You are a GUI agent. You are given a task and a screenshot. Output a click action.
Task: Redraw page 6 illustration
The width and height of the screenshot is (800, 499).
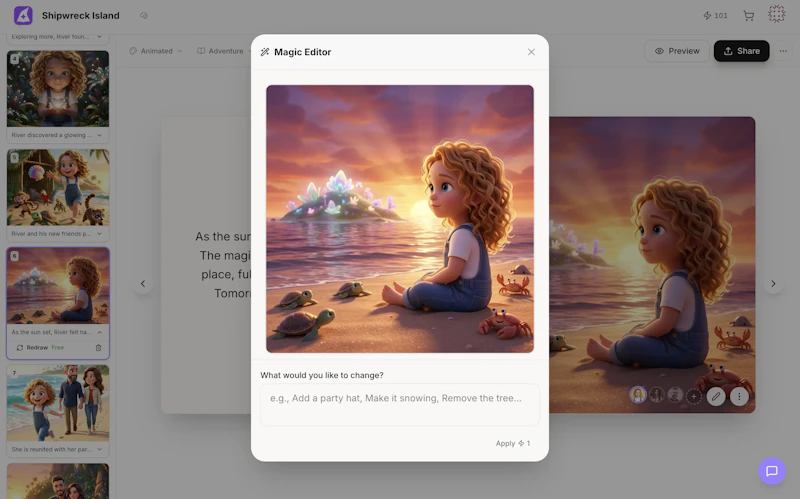[x=33, y=347]
